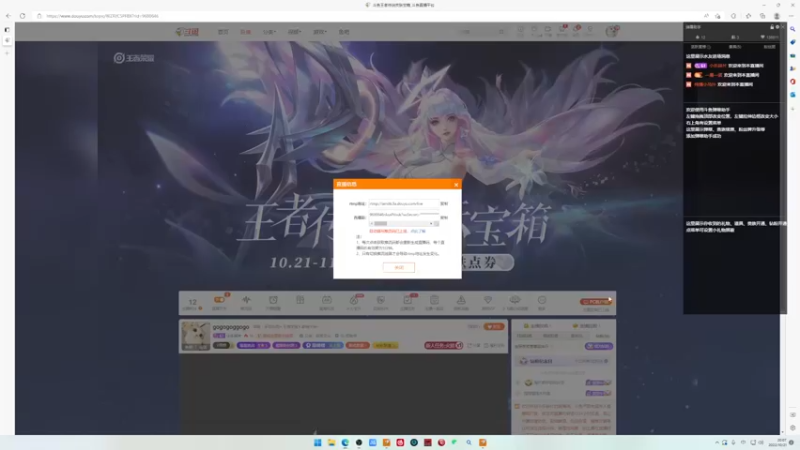Open Microsoft Edge from taskbar

tap(345, 442)
